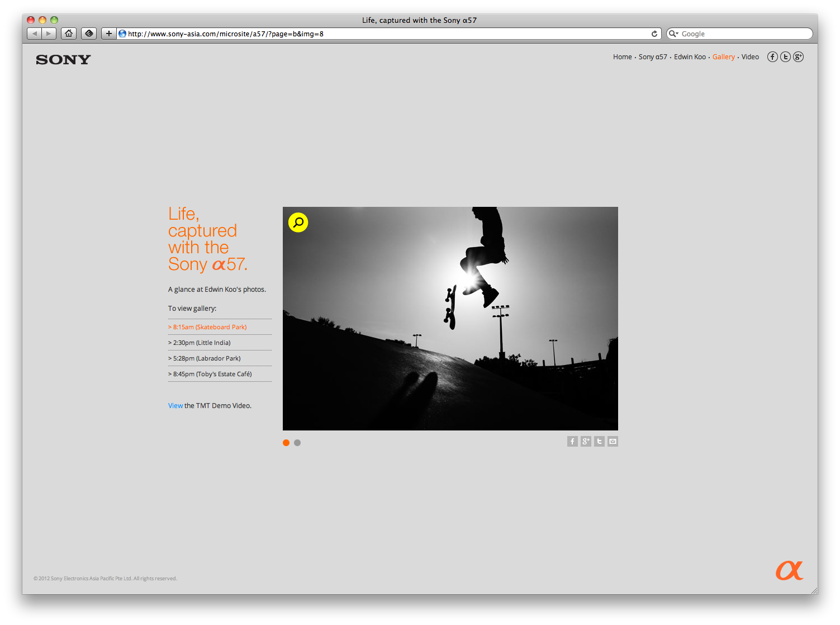The image size is (840, 625).
Task: Click the plus add-bookmark button
Action: click(109, 34)
